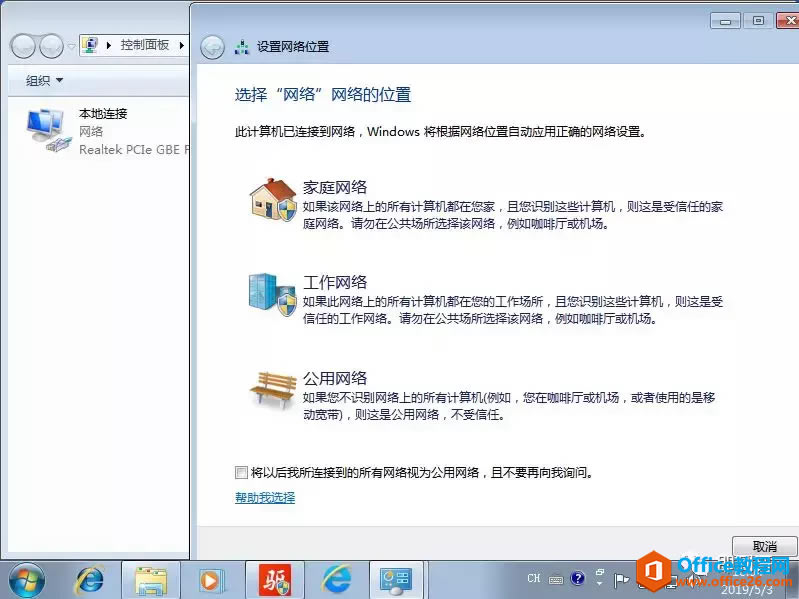Click the address bar control panel icon

pos(91,45)
